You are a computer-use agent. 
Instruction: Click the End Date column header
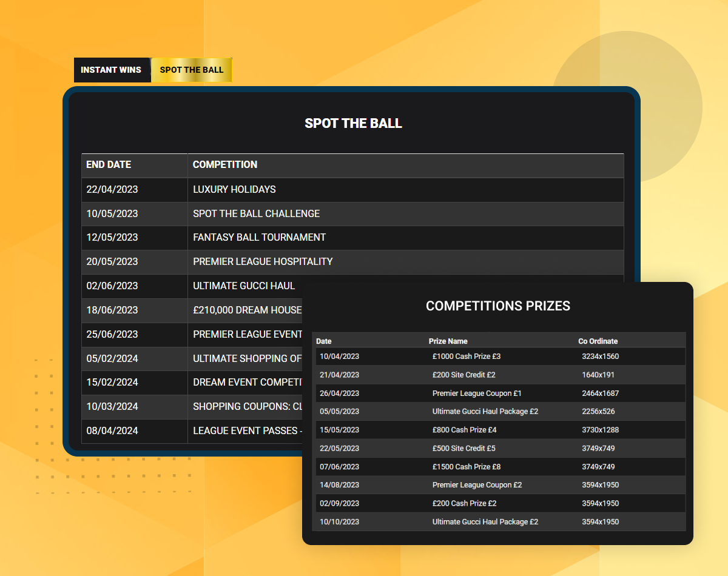coord(109,165)
